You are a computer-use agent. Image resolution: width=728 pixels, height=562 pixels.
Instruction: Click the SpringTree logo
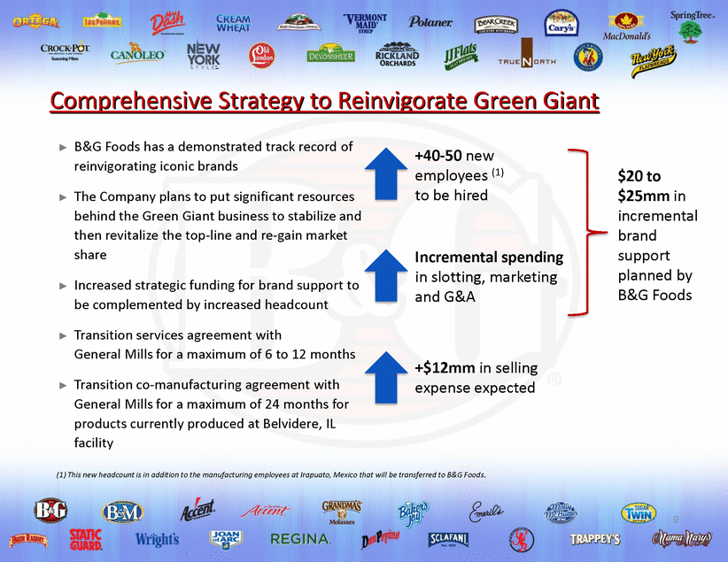point(692,27)
